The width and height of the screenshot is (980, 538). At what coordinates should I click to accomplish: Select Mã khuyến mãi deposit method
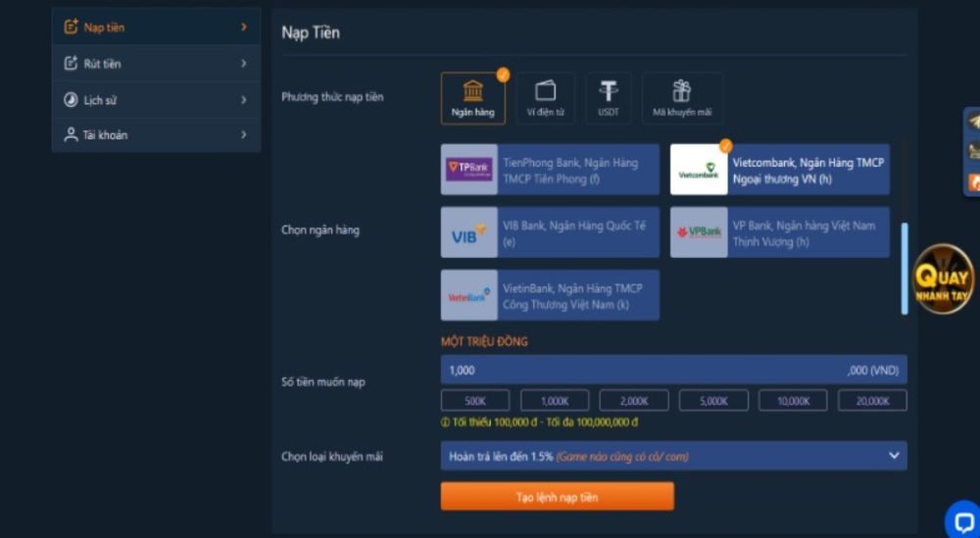tap(682, 98)
